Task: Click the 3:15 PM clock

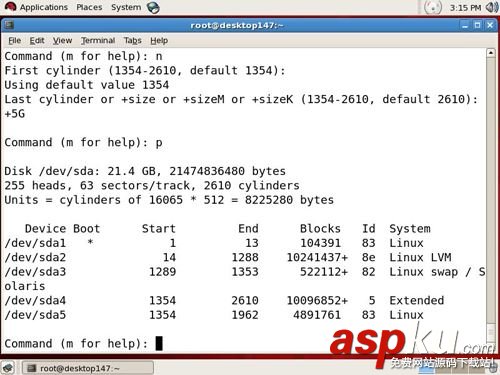Action: [x=465, y=8]
